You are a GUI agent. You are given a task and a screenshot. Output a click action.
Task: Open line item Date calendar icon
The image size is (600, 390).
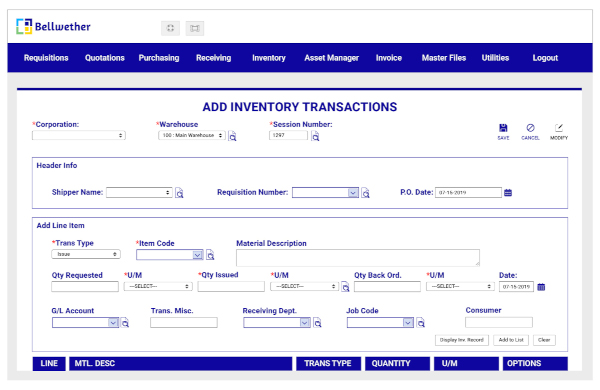[541, 287]
